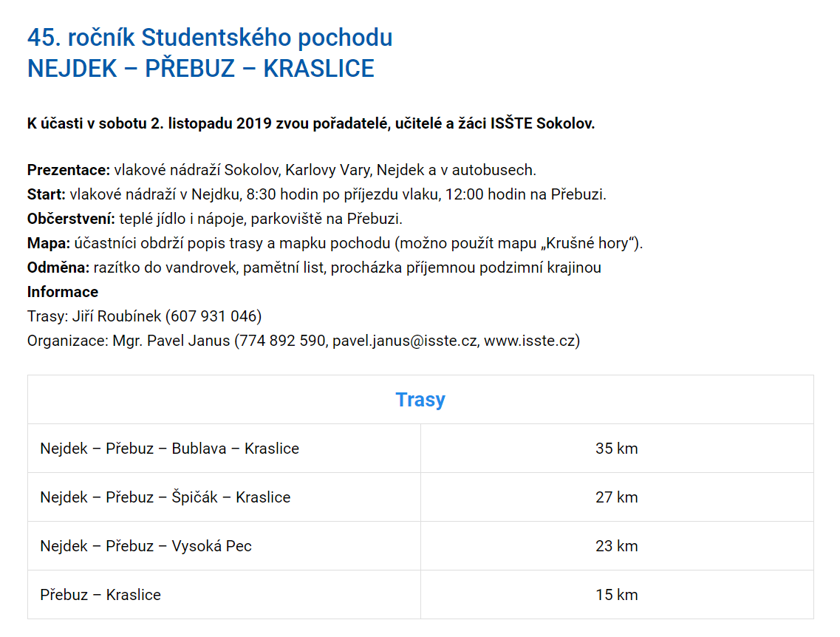This screenshot has height=637, width=840.
Task: Click the 'Trasy' table header
Action: coord(420,400)
